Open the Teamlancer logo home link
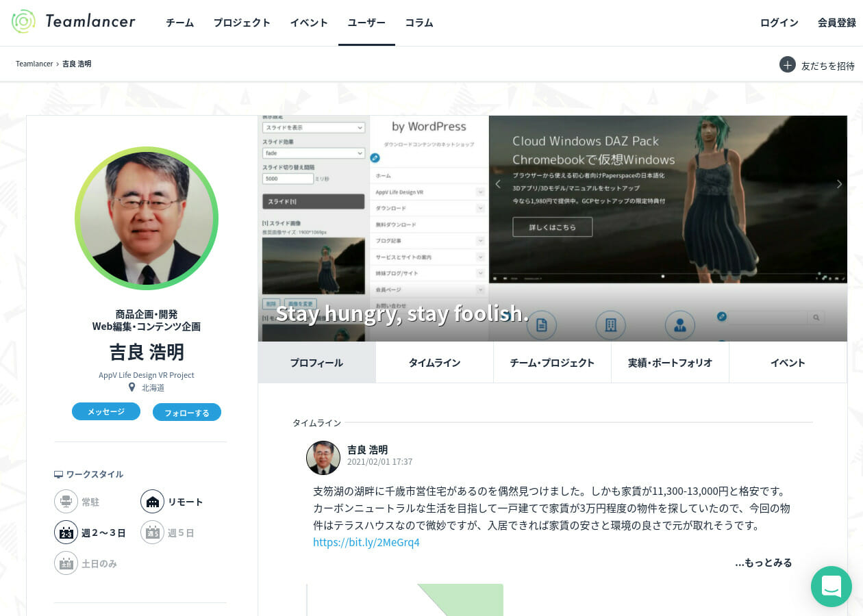 73,22
